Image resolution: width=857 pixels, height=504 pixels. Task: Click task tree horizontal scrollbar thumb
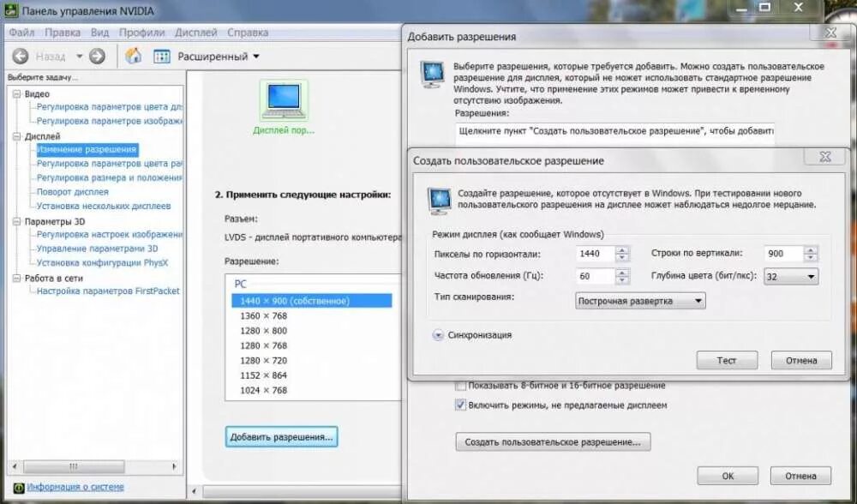click(x=73, y=467)
